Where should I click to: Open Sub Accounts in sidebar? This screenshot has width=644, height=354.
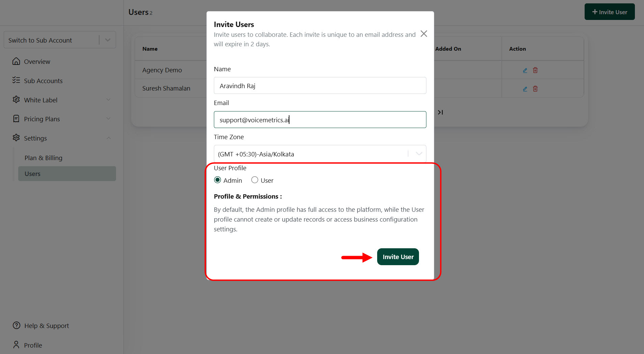tap(43, 81)
